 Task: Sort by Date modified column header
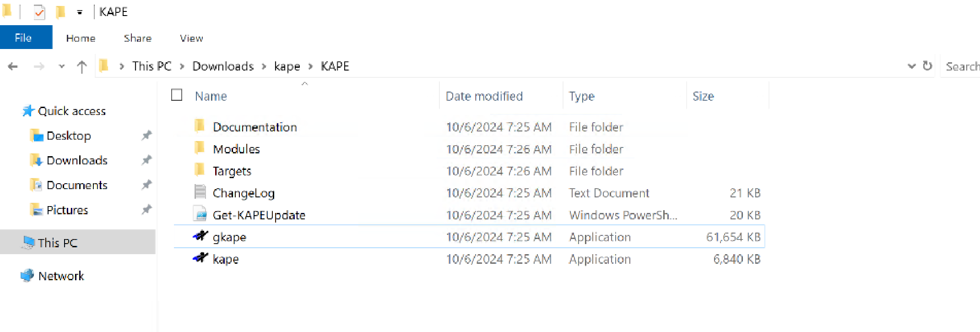(484, 96)
